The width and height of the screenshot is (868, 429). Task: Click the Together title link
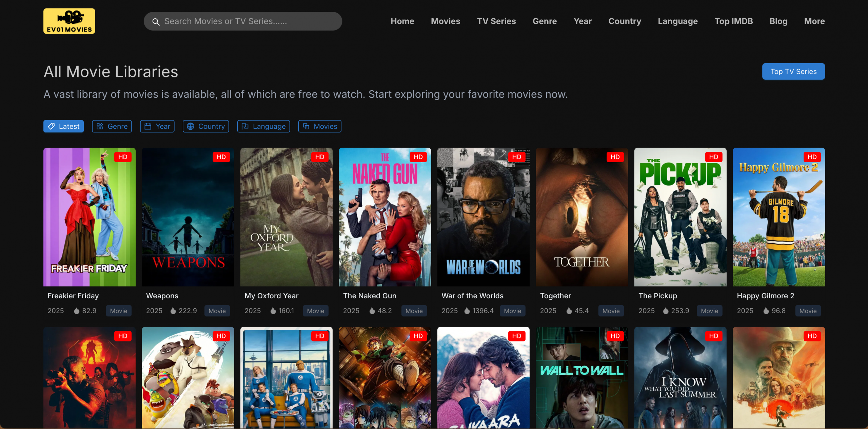(555, 296)
